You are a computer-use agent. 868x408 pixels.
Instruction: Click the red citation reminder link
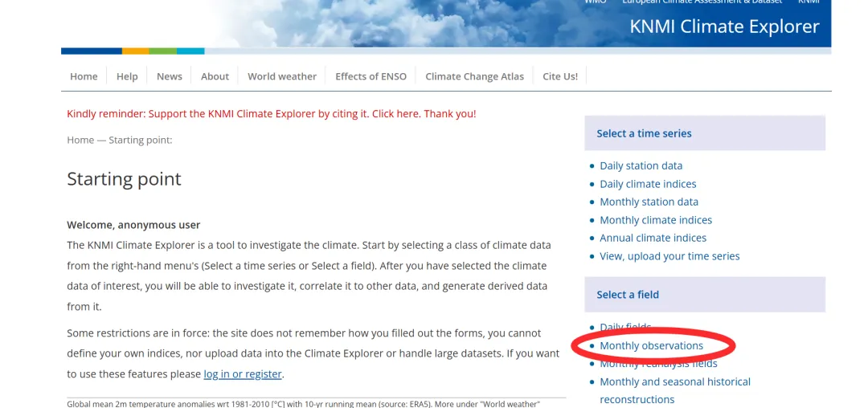[x=272, y=114]
